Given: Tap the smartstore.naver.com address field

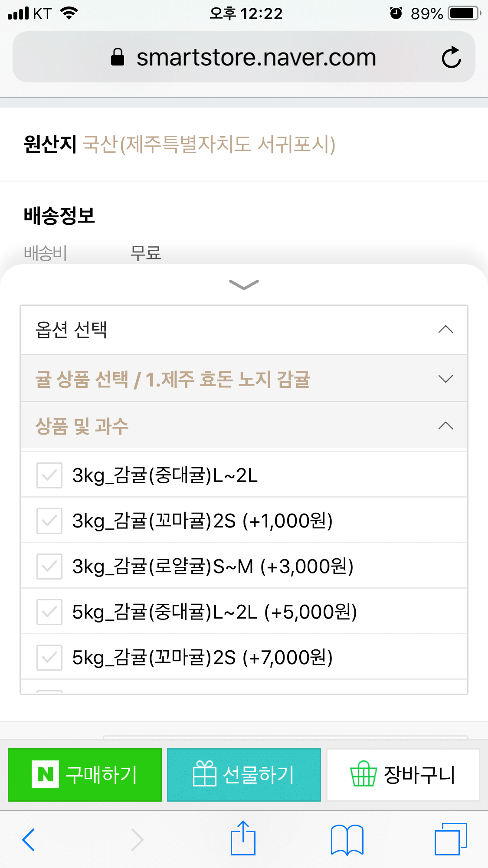Looking at the screenshot, I should (x=244, y=57).
